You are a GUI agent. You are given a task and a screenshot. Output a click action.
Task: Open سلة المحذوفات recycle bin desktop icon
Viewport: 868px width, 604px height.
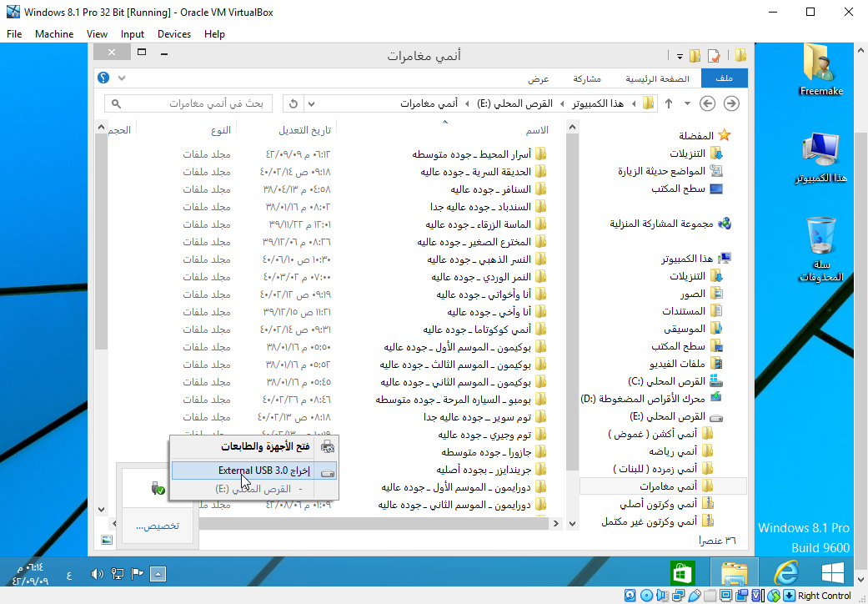tap(821, 249)
